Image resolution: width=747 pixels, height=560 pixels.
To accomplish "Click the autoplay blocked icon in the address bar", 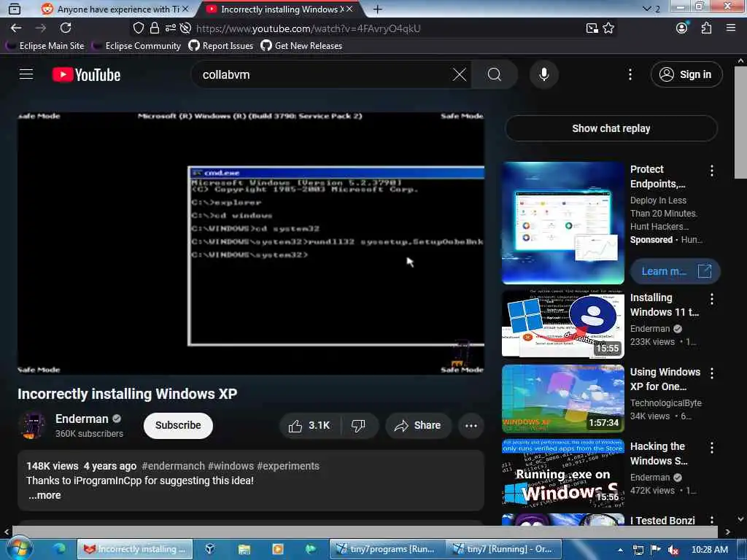I will [x=185, y=28].
